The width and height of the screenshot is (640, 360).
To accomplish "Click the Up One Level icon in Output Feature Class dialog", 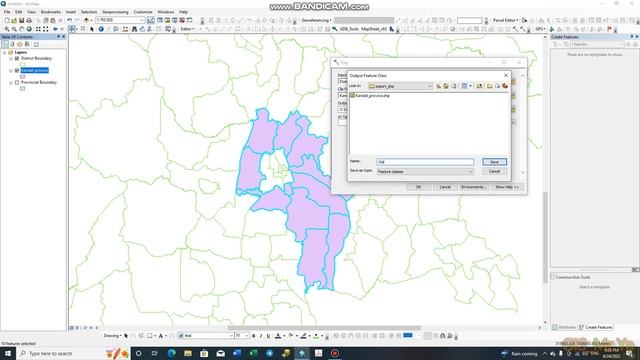I will (x=438, y=86).
